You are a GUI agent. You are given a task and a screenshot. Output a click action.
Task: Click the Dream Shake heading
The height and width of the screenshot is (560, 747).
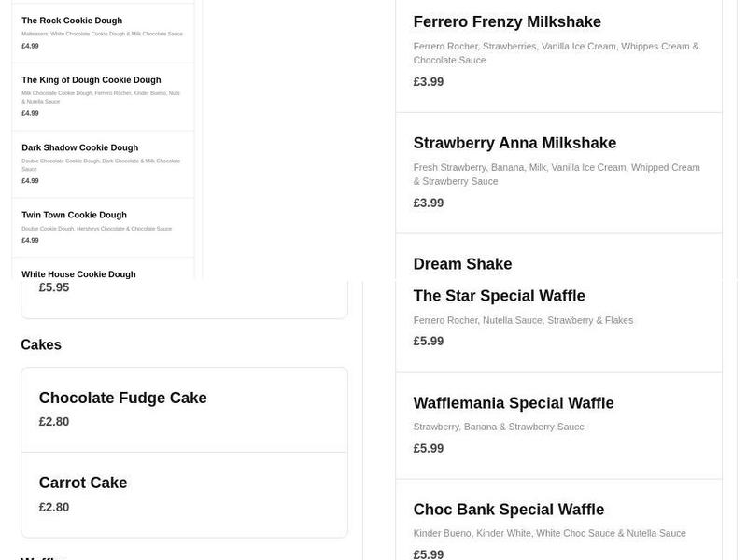(462, 263)
